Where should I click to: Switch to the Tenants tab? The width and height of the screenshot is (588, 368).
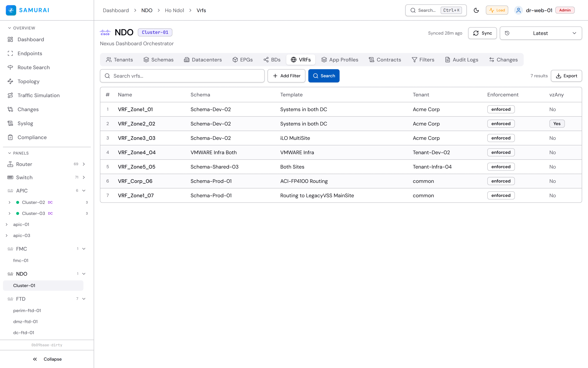coord(119,60)
